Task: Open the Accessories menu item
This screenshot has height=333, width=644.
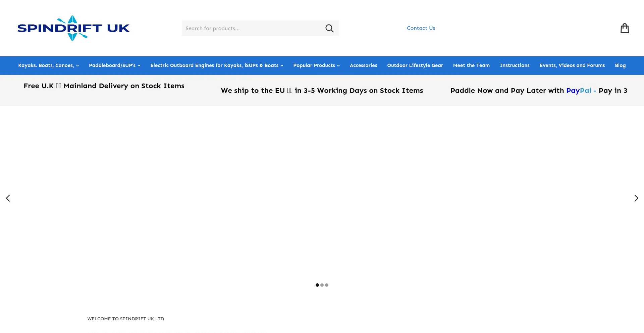Action: coord(363,65)
